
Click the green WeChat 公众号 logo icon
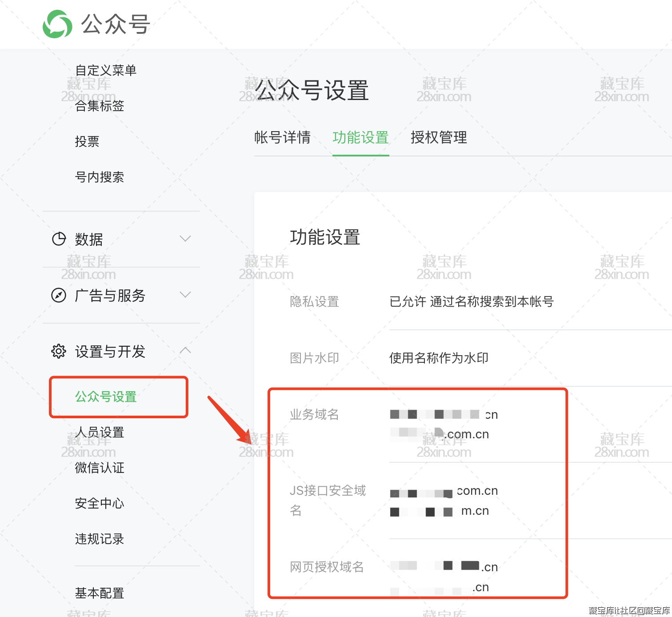click(x=57, y=24)
